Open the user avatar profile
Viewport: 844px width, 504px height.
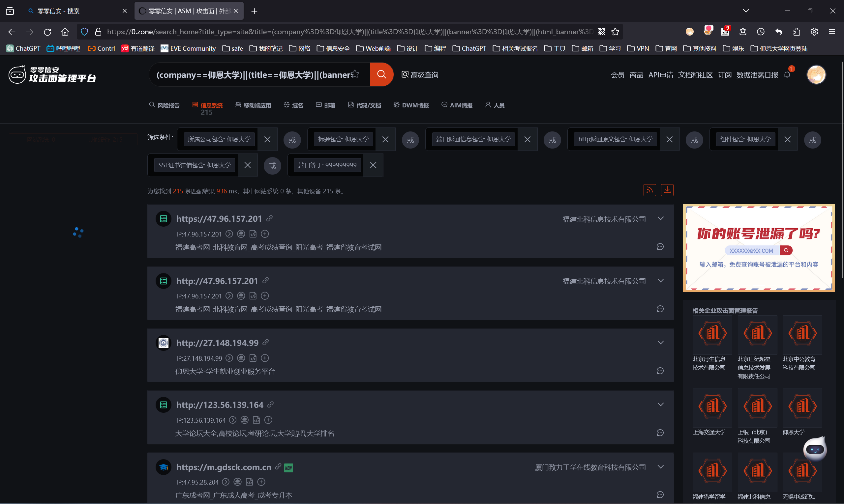pos(816,74)
